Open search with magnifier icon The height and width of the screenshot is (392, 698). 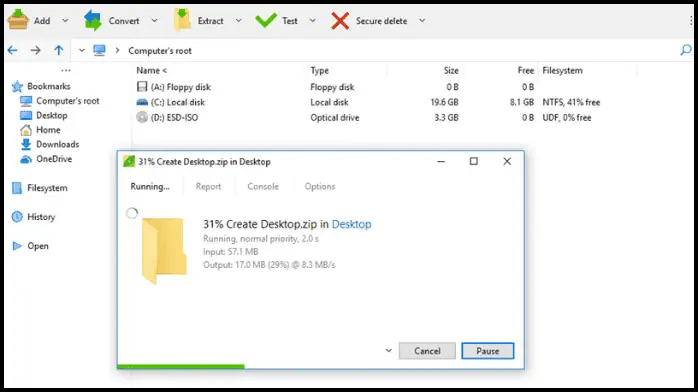686,50
